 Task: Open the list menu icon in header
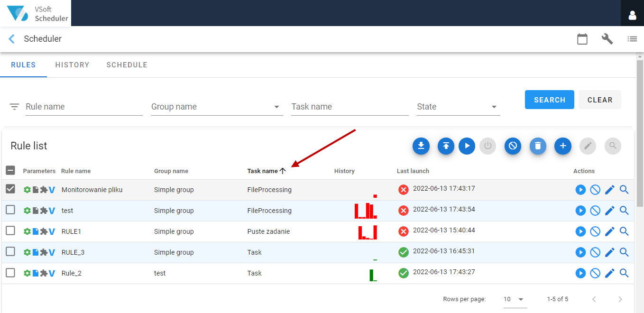(x=632, y=39)
